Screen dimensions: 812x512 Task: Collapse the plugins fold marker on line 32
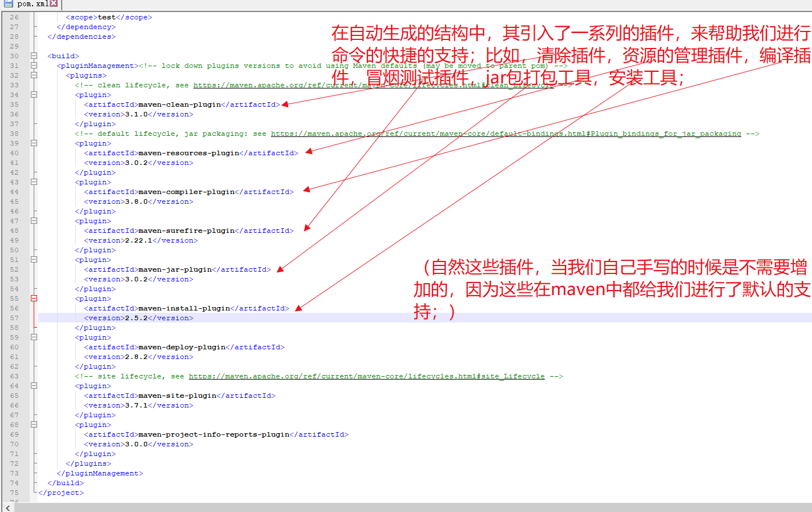coord(34,75)
